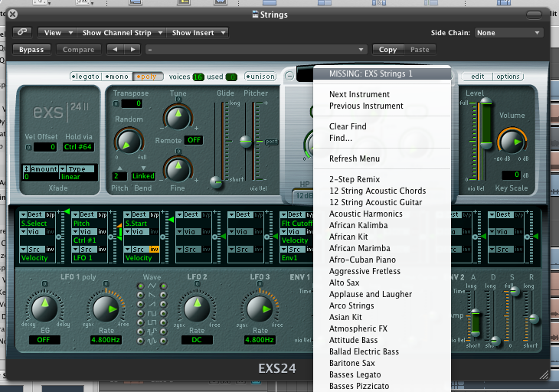Click the options button
This screenshot has height=392, width=559.
[508, 77]
